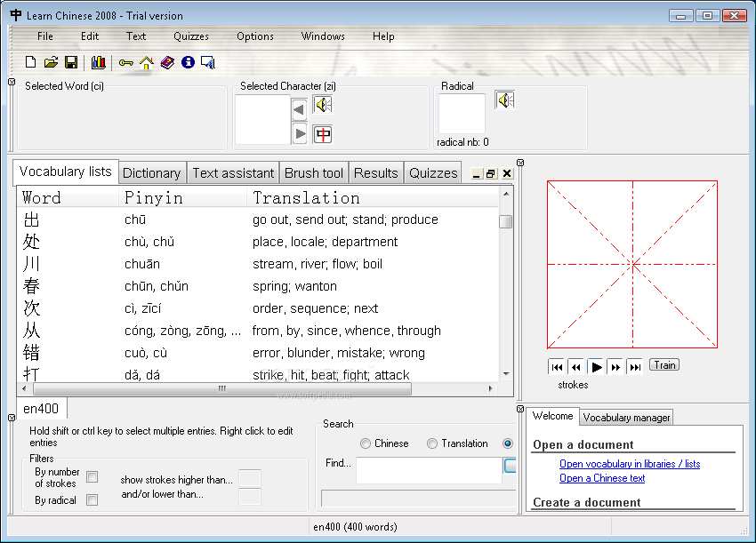Switch to the Results tab
The width and height of the screenshot is (756, 543).
376,173
